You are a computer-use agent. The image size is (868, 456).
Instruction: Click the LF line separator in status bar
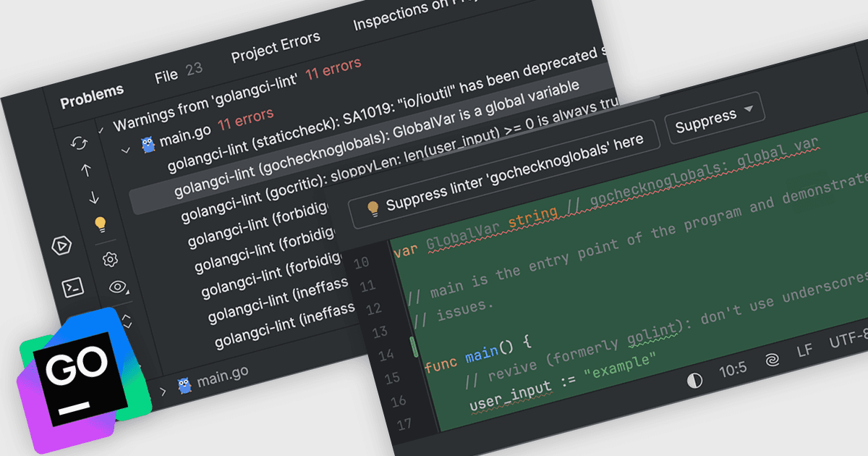coord(804,350)
